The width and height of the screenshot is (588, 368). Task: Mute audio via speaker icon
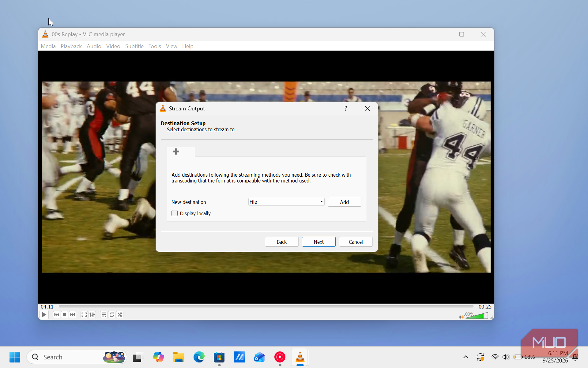(x=461, y=317)
